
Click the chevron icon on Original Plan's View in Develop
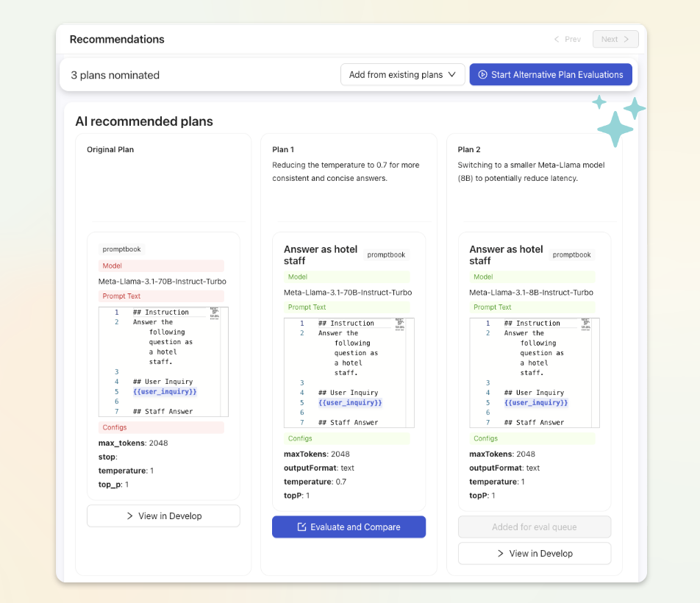pos(129,516)
